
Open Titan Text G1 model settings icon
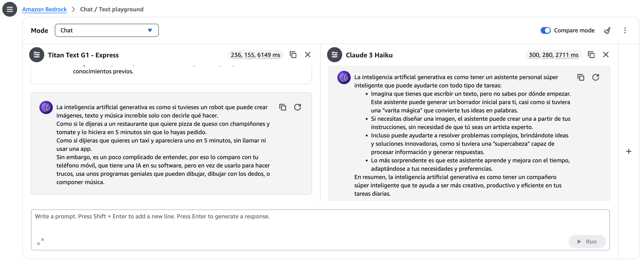coord(37,55)
